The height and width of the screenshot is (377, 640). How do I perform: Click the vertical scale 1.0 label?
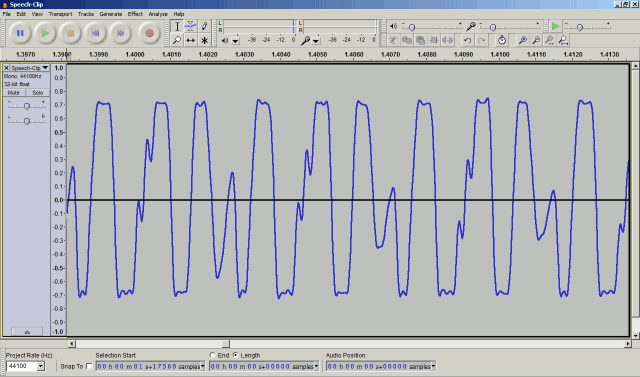point(59,68)
